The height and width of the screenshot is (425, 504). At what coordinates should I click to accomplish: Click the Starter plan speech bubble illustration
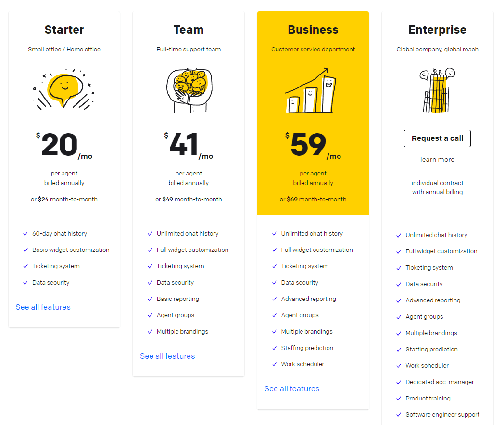64,89
